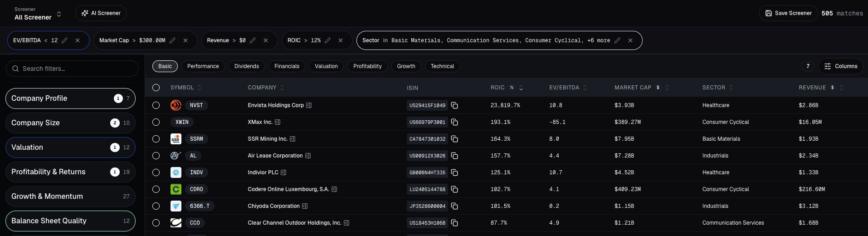The image size is (868, 236).
Task: Copy ISIN US00912X3026 for Air Lease
Action: pyautogui.click(x=454, y=156)
